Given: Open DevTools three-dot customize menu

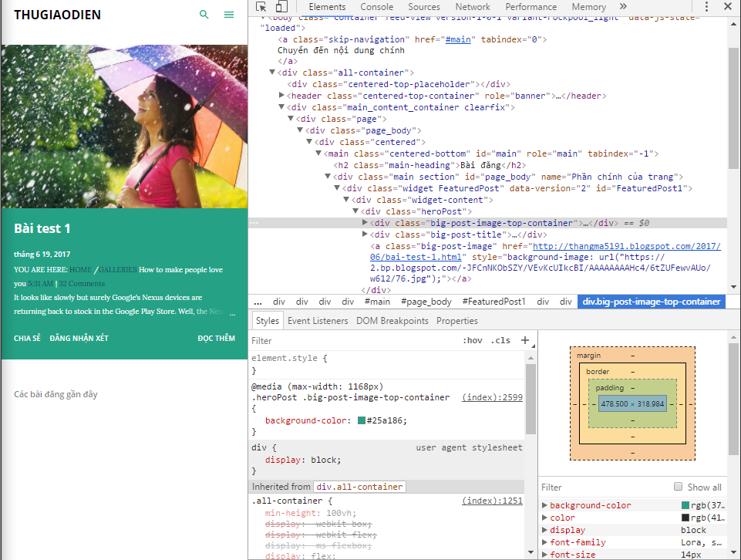Looking at the screenshot, I should click(x=706, y=7).
